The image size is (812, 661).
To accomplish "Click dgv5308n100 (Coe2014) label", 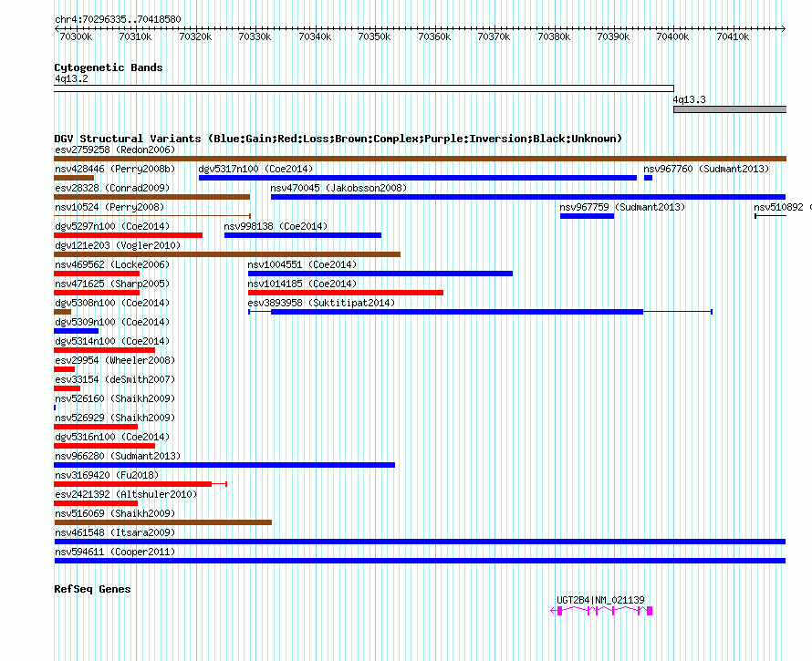I will pos(112,303).
